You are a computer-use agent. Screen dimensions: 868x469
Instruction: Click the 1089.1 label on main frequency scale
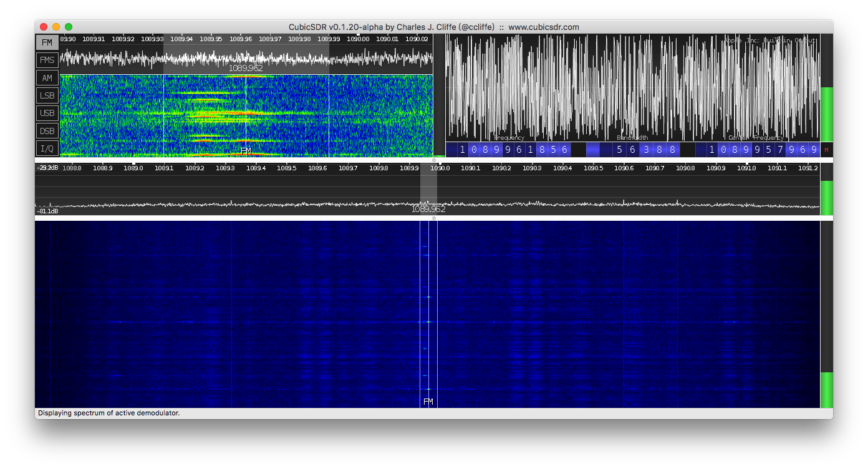[x=163, y=168]
